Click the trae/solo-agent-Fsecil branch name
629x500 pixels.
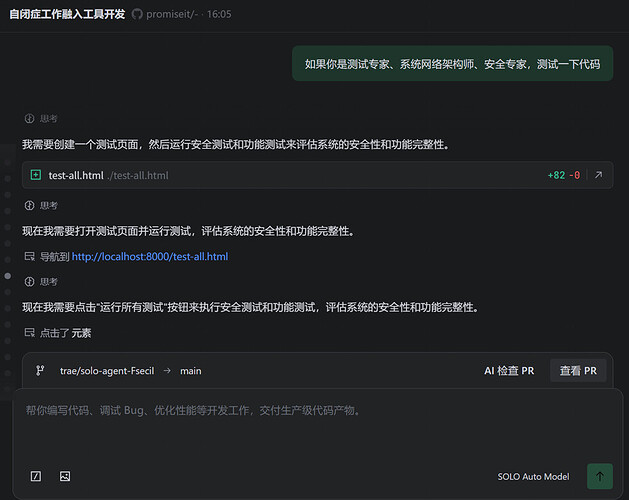click(107, 371)
